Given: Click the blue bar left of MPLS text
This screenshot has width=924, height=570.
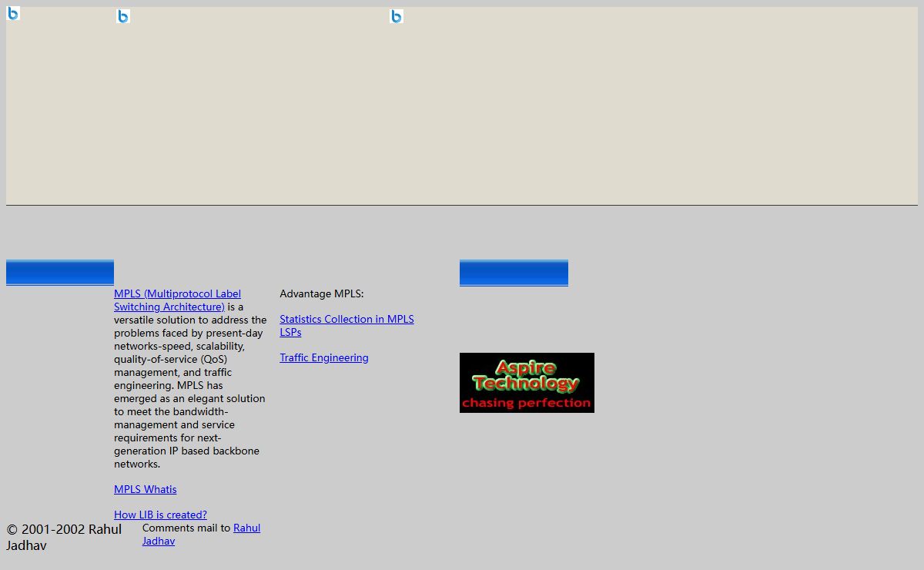Looking at the screenshot, I should click(60, 273).
